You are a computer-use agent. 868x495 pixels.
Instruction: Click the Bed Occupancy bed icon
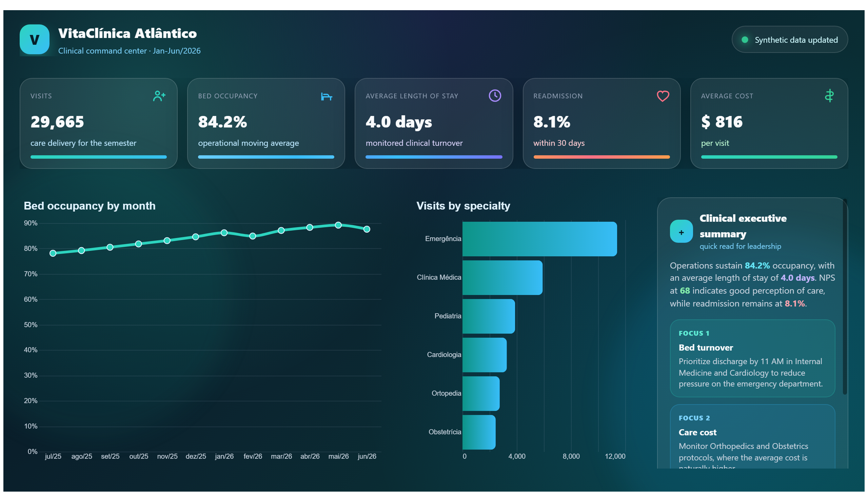tap(327, 96)
